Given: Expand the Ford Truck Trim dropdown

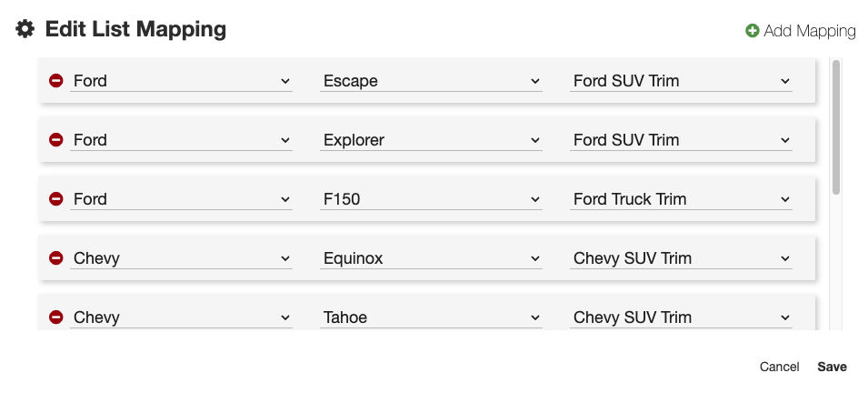Looking at the screenshot, I should pyautogui.click(x=682, y=199).
